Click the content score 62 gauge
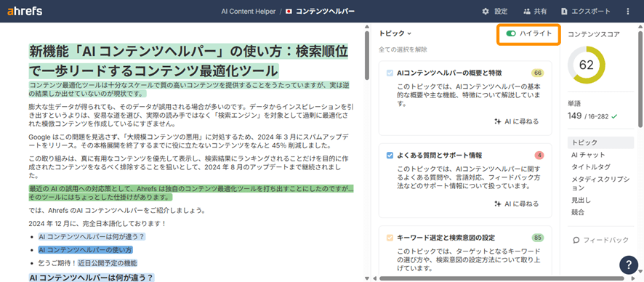 [587, 65]
